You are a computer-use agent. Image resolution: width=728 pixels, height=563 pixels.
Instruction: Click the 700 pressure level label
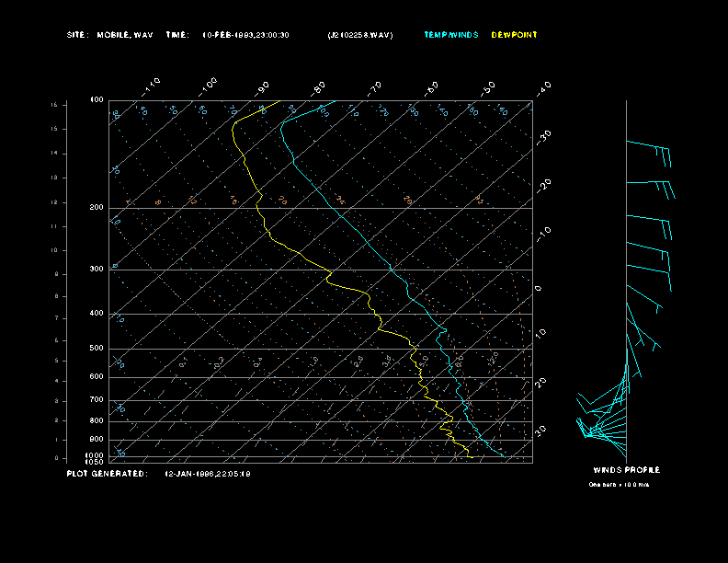[x=97, y=399]
